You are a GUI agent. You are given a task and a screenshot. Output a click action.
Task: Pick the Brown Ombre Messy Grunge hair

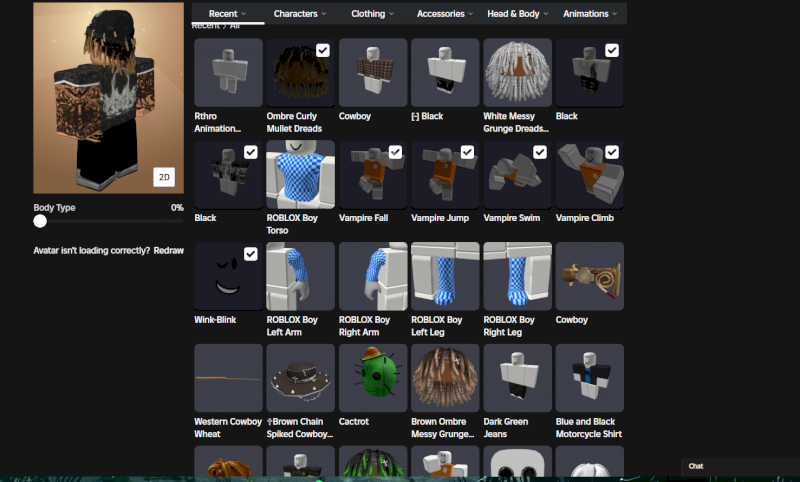445,378
